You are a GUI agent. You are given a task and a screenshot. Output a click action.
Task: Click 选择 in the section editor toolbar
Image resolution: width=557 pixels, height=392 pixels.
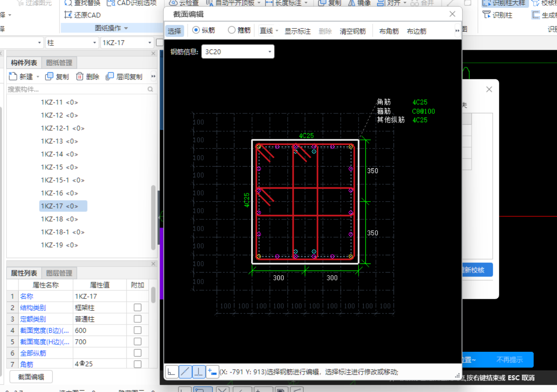pos(175,31)
